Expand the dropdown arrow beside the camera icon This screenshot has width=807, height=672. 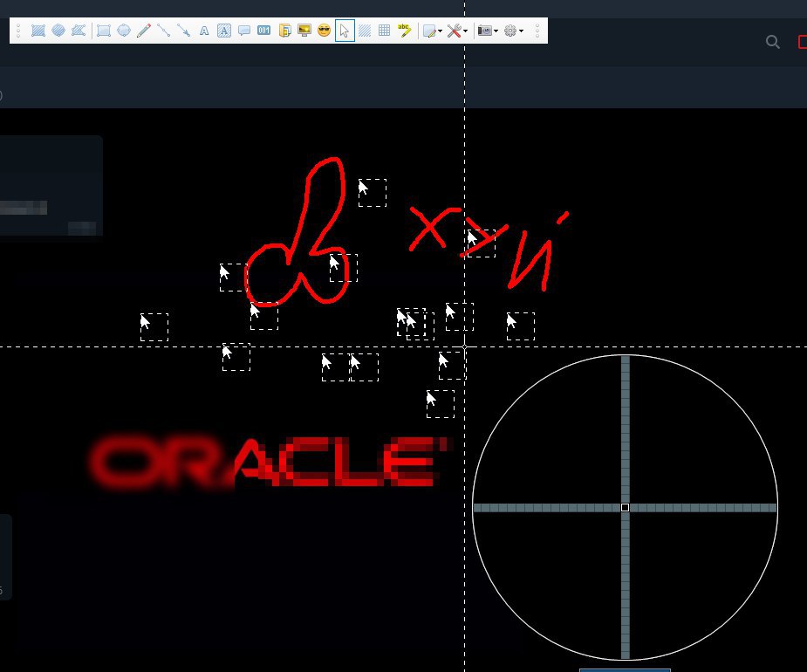point(496,31)
